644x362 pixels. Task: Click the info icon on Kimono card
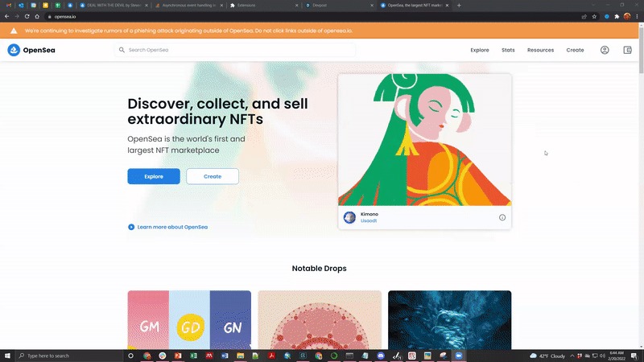(502, 217)
